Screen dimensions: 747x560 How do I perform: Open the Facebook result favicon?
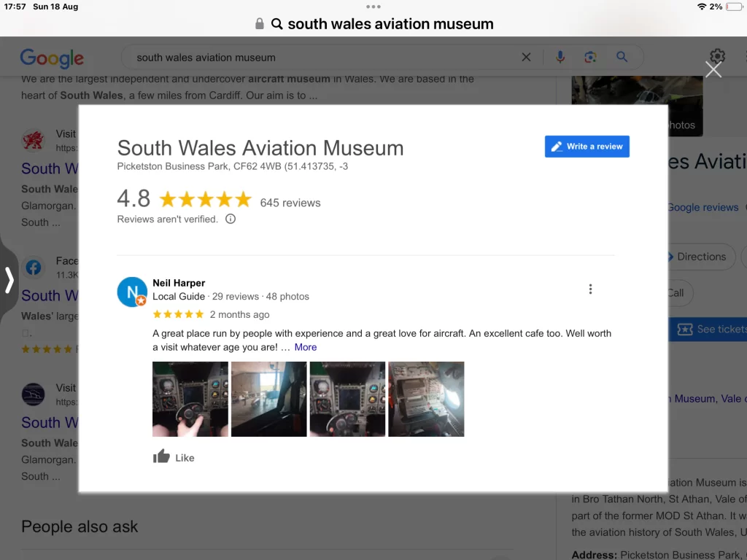tap(34, 267)
